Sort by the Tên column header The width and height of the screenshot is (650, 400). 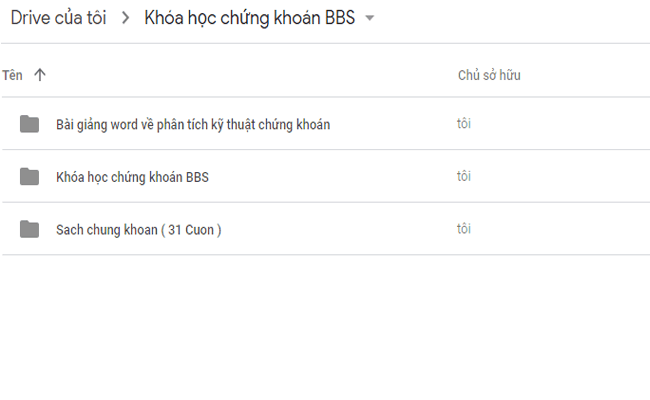pos(12,75)
